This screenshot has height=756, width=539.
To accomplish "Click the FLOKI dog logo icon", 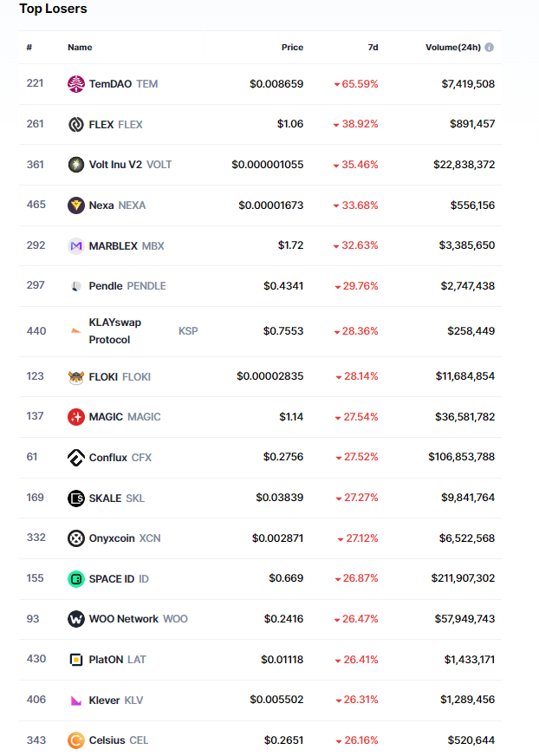I will click(x=76, y=377).
